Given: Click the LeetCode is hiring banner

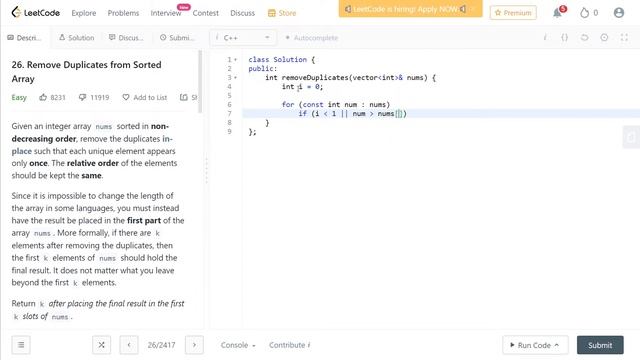Looking at the screenshot, I should tap(410, 9).
